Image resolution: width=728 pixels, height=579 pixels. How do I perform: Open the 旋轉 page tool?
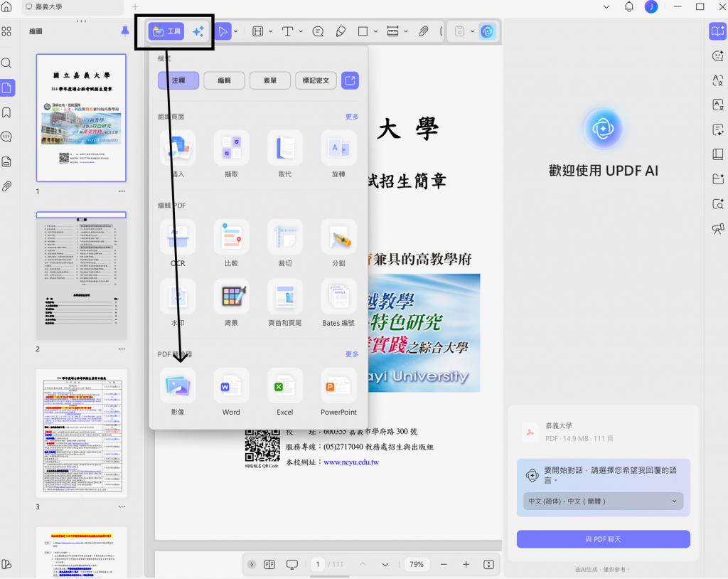pos(338,154)
